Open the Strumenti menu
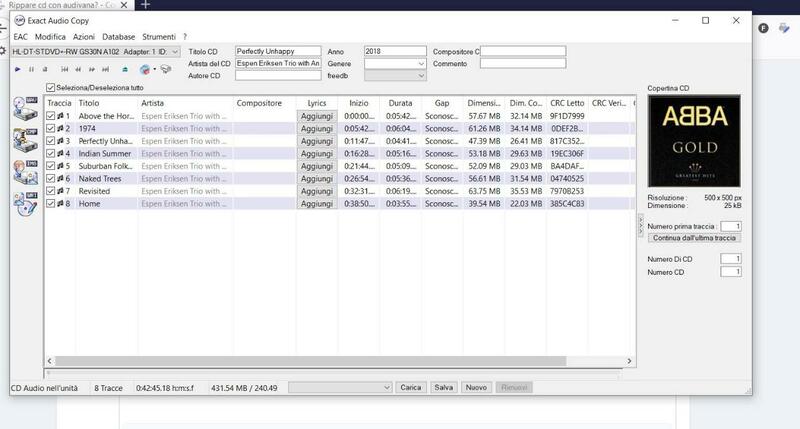800x429 pixels. point(159,36)
